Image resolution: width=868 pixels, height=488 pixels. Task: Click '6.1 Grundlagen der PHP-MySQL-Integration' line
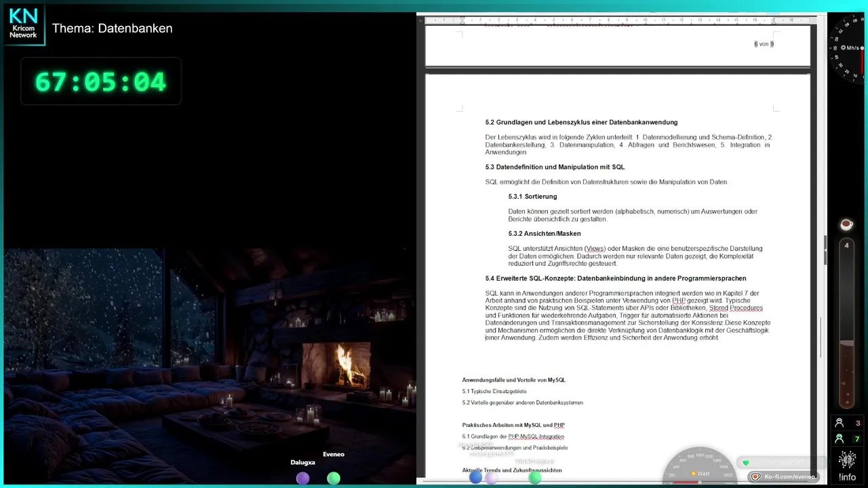513,436
